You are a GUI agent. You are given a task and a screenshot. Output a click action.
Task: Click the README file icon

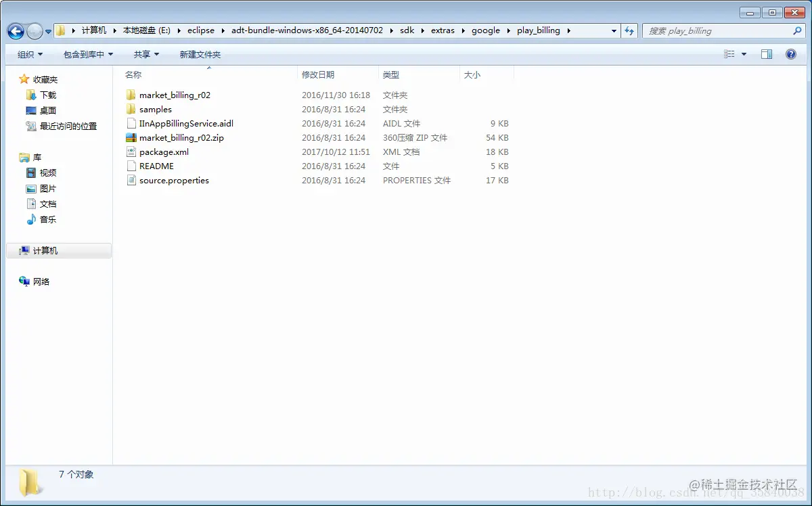[131, 166]
